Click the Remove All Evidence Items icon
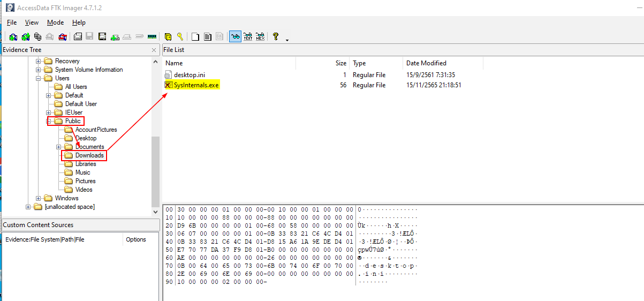Screen dimensions: 644x301 point(63,37)
